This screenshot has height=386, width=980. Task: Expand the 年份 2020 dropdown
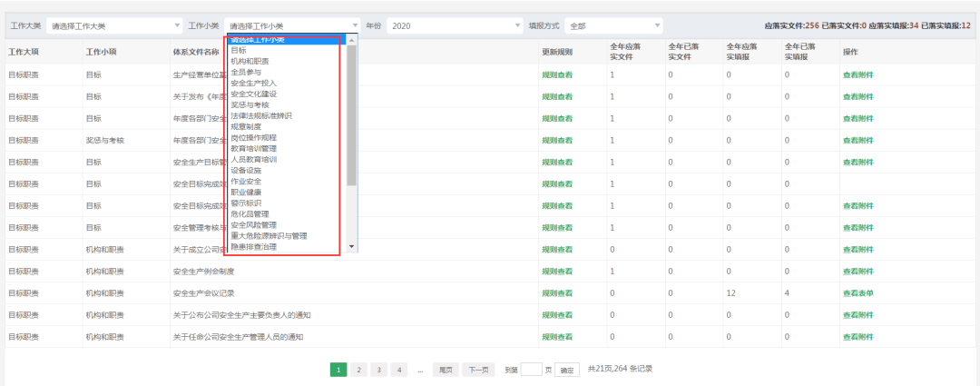coord(455,26)
